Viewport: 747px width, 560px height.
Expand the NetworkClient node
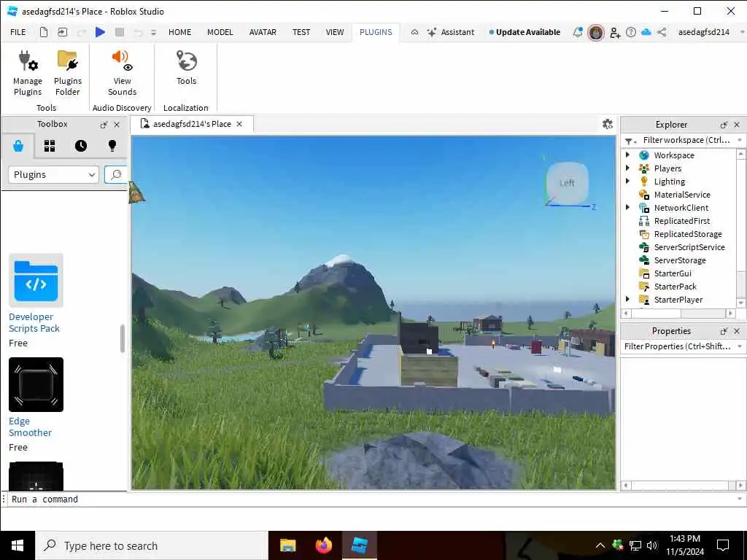[x=627, y=207]
